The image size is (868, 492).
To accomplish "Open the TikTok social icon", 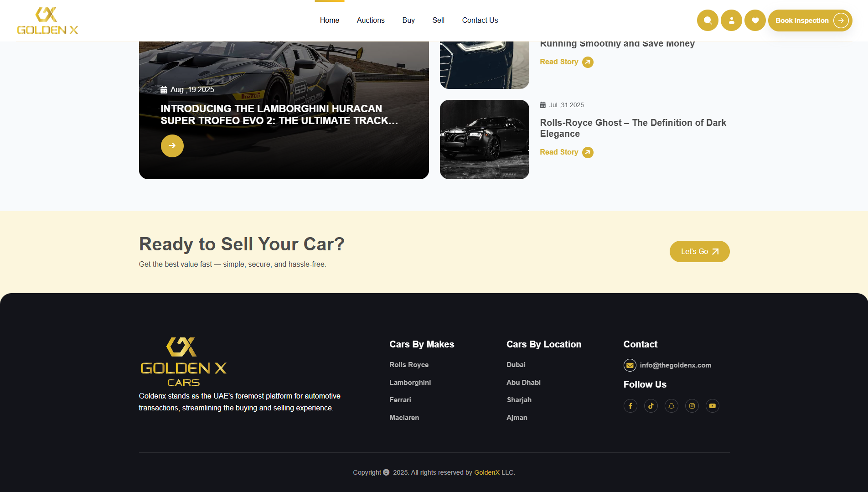I will point(651,406).
